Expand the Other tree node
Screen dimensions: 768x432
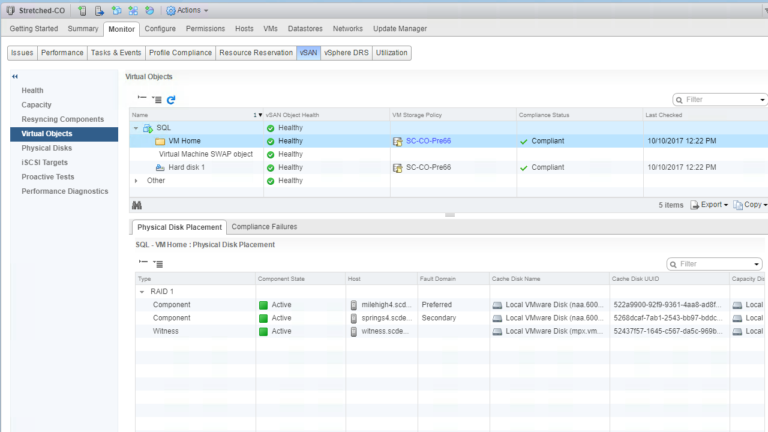[136, 181]
